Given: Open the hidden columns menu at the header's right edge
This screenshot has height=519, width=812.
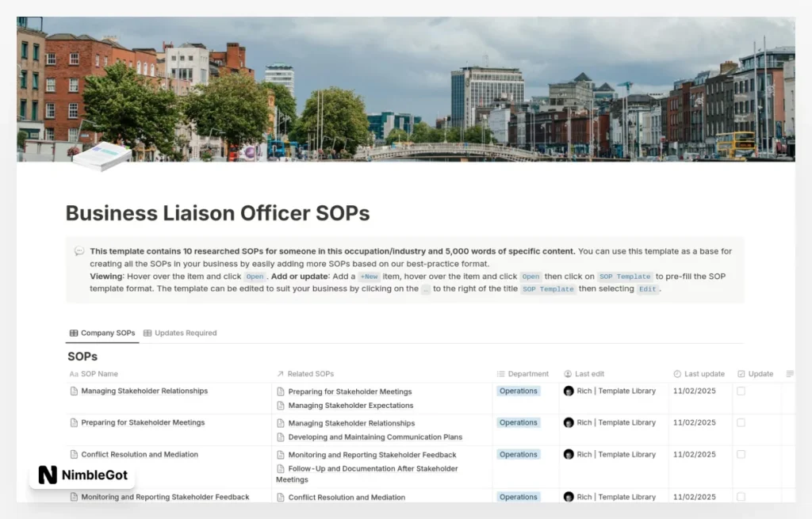Looking at the screenshot, I should 791,373.
